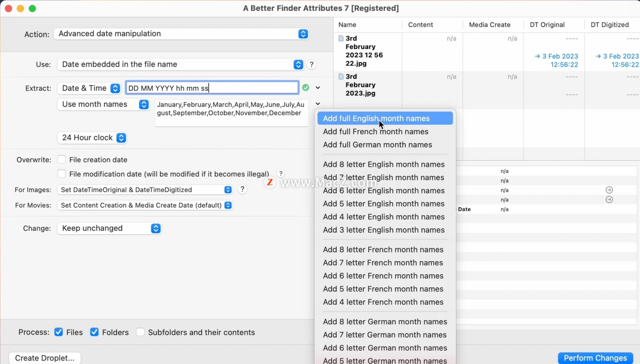The width and height of the screenshot is (640, 364).
Task: Click the Content column header
Action: [432, 25]
